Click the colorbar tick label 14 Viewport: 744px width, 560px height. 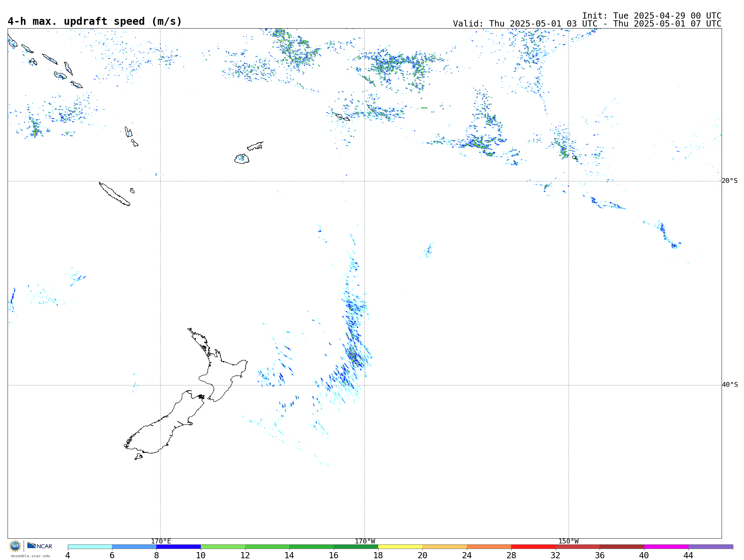pos(289,555)
